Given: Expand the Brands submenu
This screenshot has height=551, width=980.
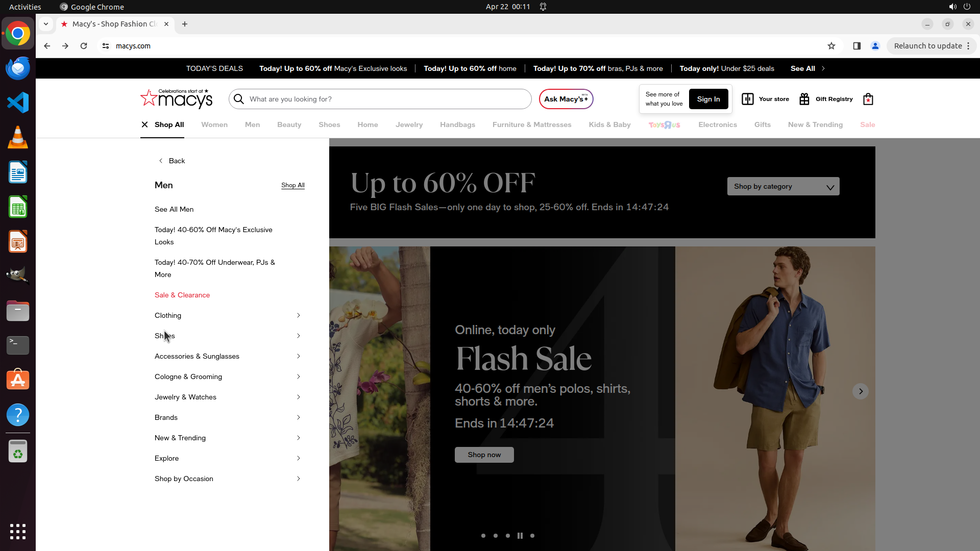Looking at the screenshot, I should [299, 417].
